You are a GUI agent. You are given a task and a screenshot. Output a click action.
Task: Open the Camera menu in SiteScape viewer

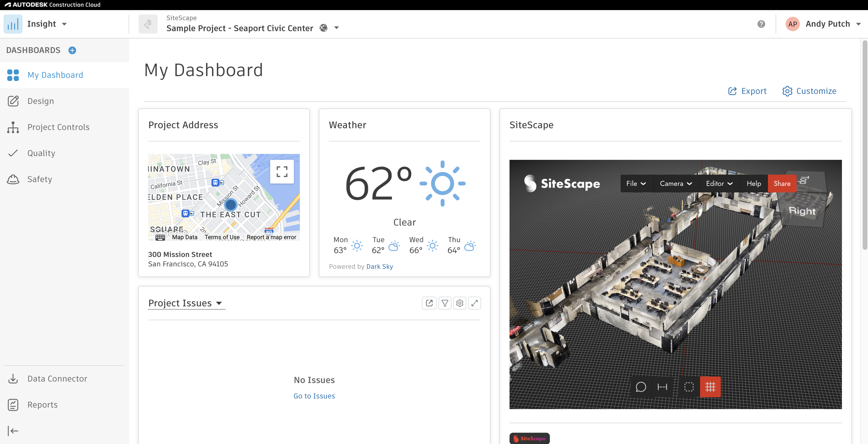pyautogui.click(x=675, y=183)
